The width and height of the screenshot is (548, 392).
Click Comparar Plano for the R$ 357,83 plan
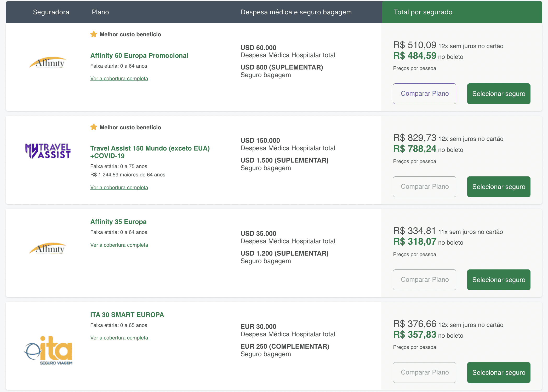click(x=425, y=372)
